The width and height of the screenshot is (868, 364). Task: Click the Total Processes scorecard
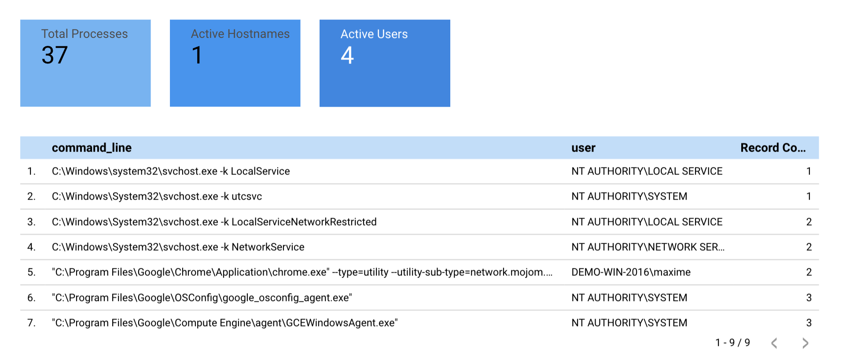click(x=85, y=63)
